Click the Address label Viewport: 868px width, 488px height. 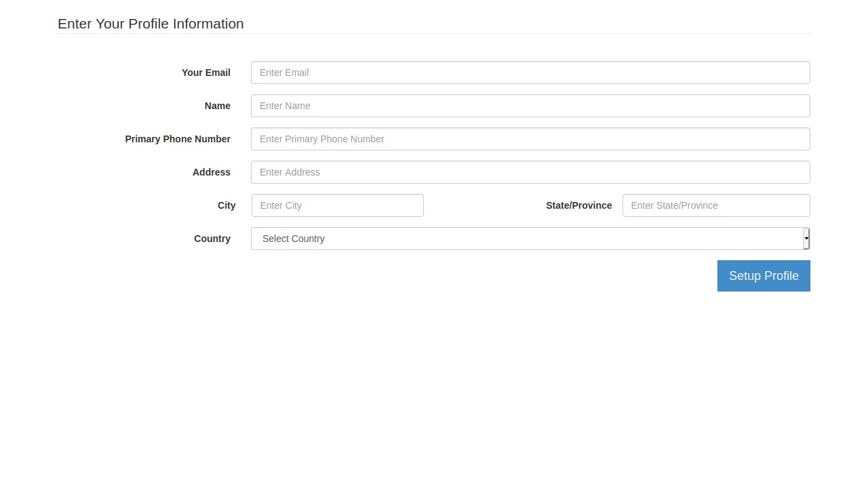pos(211,172)
